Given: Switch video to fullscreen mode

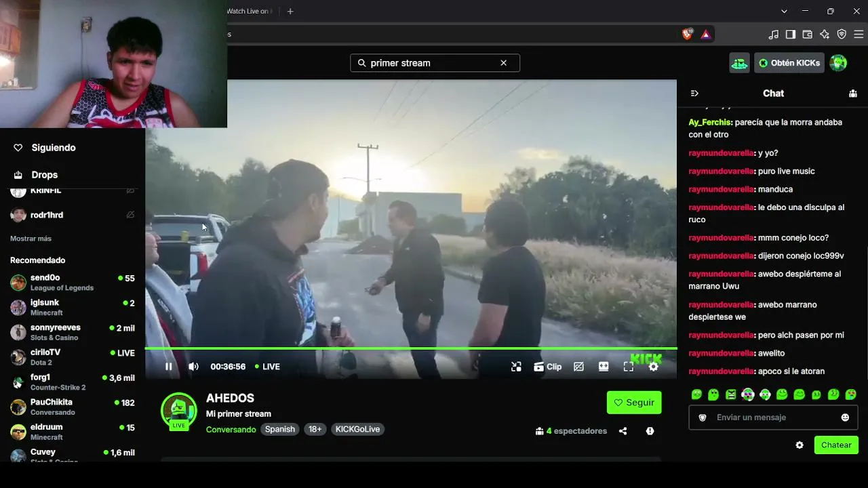Looking at the screenshot, I should pyautogui.click(x=629, y=367).
